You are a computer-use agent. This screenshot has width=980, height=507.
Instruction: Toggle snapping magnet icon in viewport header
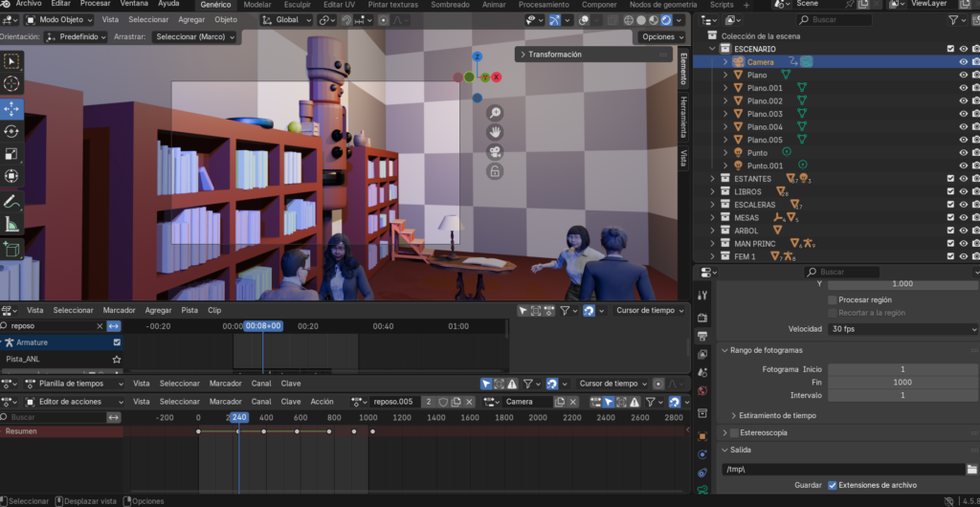coord(346,20)
